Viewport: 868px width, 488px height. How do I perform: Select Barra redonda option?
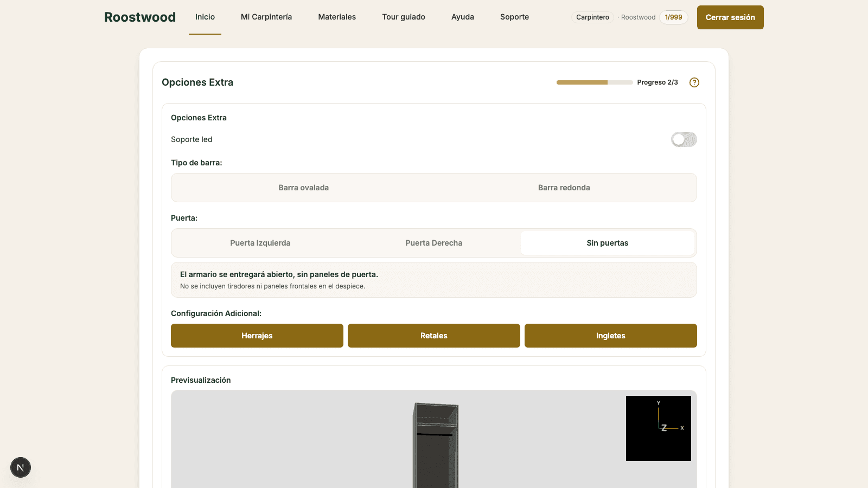click(564, 188)
